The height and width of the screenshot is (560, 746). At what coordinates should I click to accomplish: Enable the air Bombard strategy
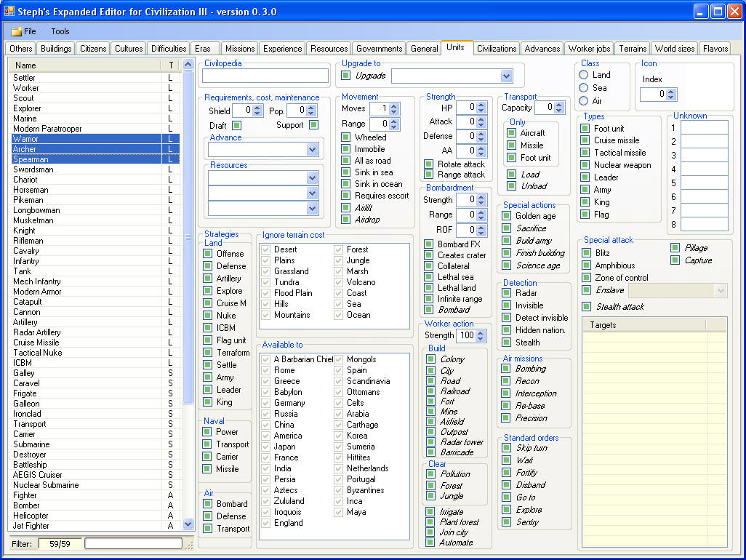coord(207,503)
